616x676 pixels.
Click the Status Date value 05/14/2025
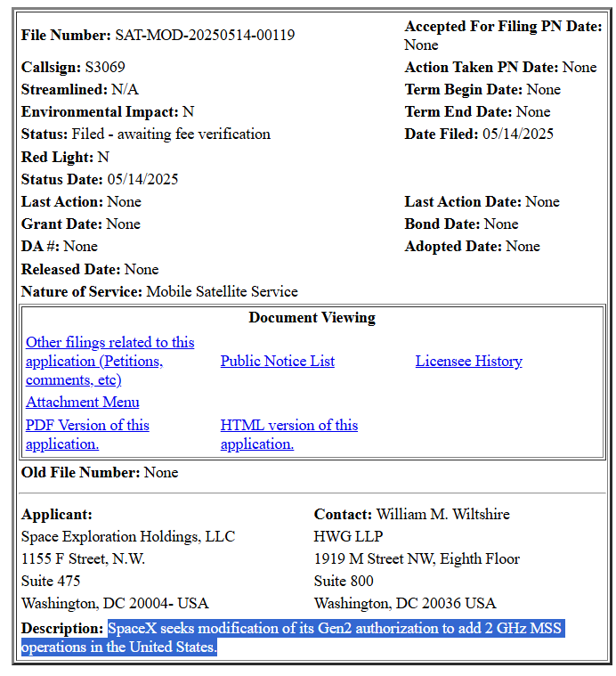[142, 179]
